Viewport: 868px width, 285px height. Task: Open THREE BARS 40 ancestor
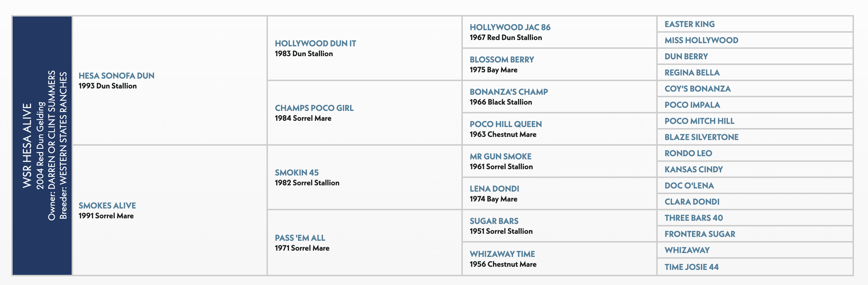click(693, 218)
